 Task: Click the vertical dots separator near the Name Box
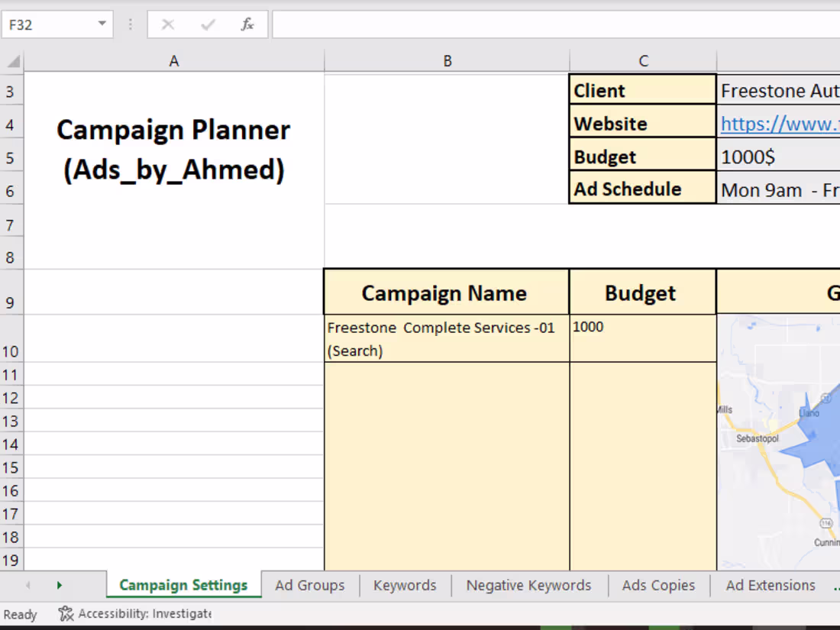tap(130, 24)
